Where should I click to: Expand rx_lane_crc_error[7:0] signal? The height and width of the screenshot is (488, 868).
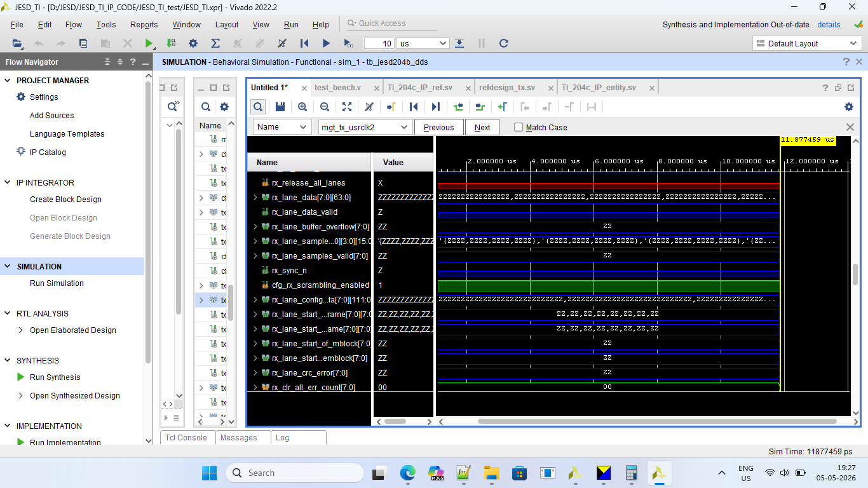[x=255, y=373]
